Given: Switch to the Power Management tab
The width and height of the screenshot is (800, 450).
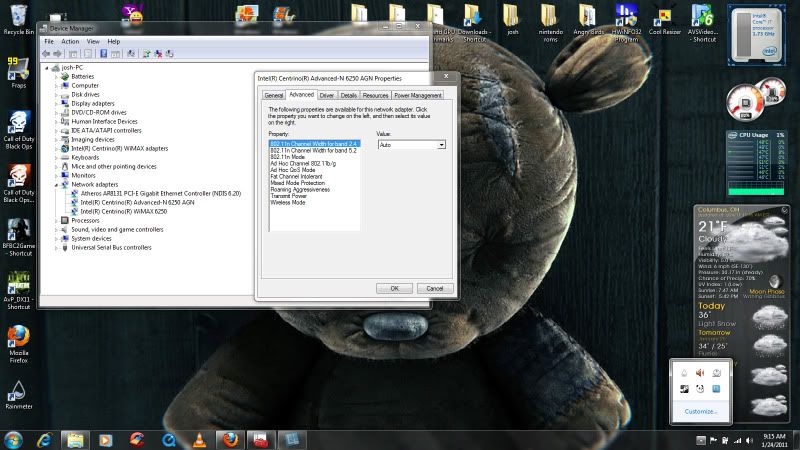Looking at the screenshot, I should coord(417,95).
